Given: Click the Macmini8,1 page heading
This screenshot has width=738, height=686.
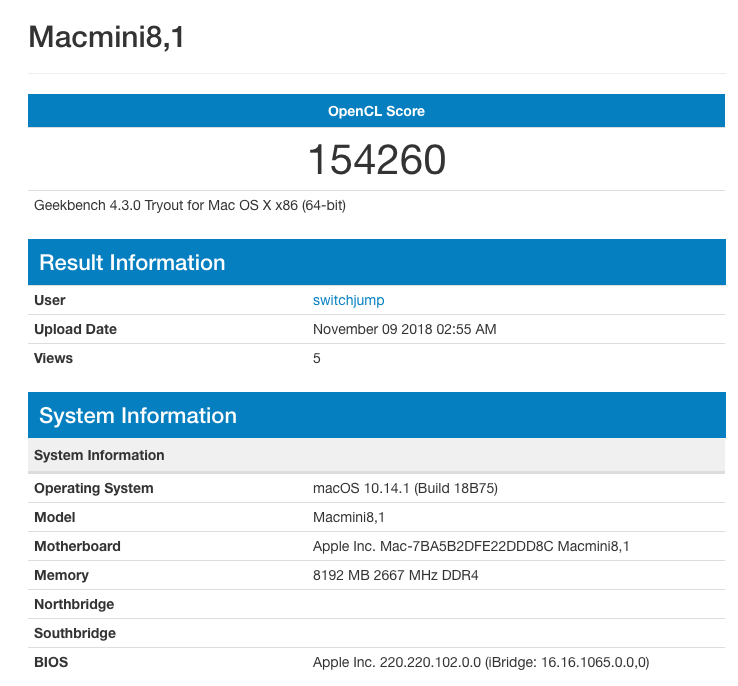Looking at the screenshot, I should [x=106, y=37].
